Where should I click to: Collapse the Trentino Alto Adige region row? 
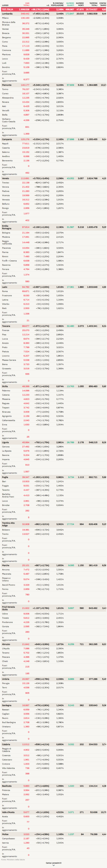(54, 524)
